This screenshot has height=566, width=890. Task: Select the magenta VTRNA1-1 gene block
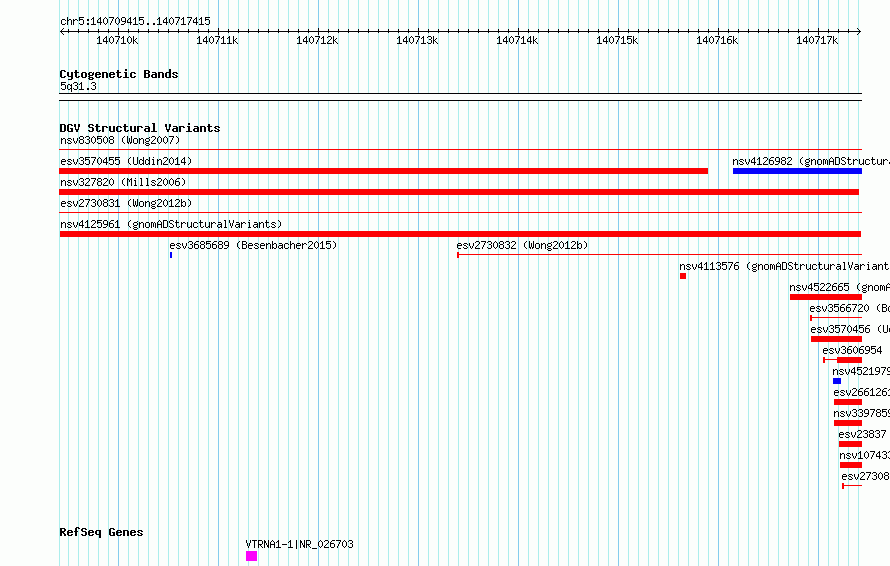[x=251, y=556]
